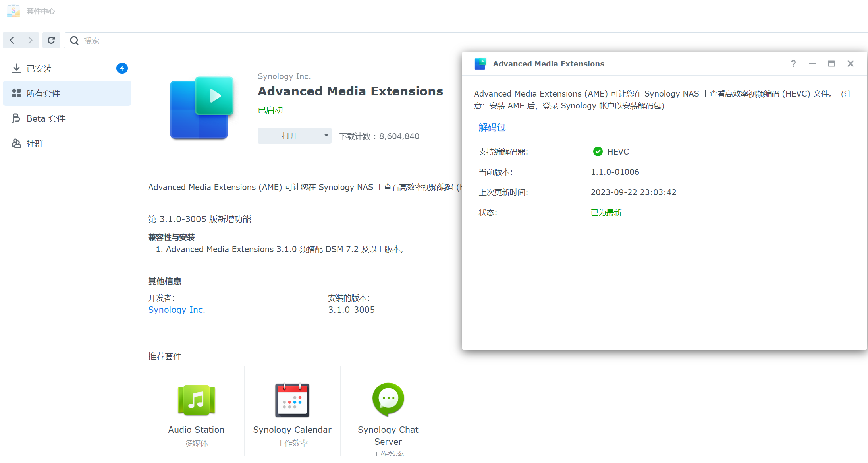The width and height of the screenshot is (868, 463).
Task: Click the 推荐套件 heading
Action: [164, 356]
